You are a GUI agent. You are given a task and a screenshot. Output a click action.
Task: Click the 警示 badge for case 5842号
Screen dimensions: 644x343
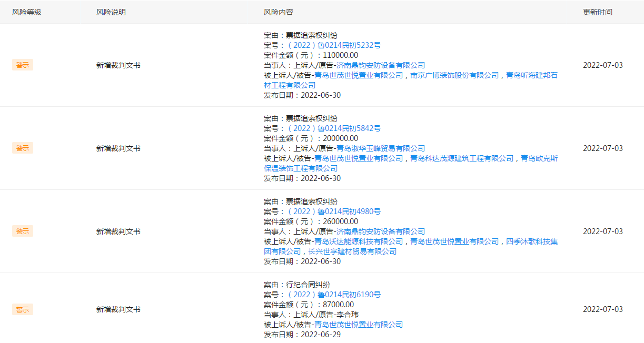(23, 148)
